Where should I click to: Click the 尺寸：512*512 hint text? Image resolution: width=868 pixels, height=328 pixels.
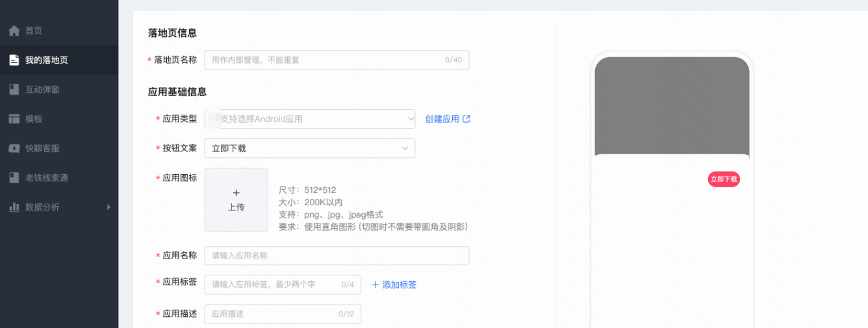coord(307,190)
